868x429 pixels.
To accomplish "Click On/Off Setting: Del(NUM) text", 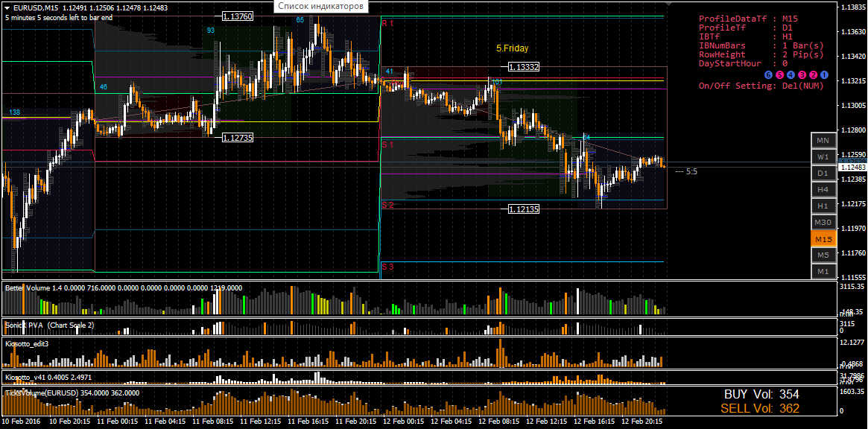I will 761,86.
